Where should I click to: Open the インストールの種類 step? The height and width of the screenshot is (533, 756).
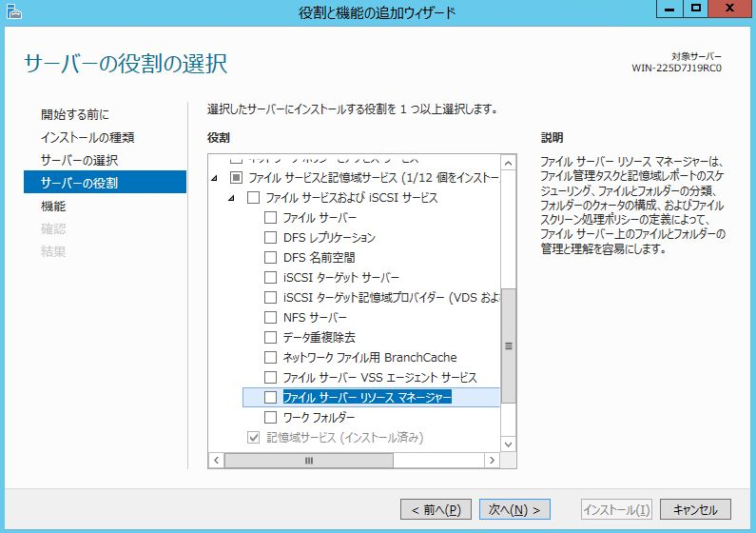click(87, 137)
